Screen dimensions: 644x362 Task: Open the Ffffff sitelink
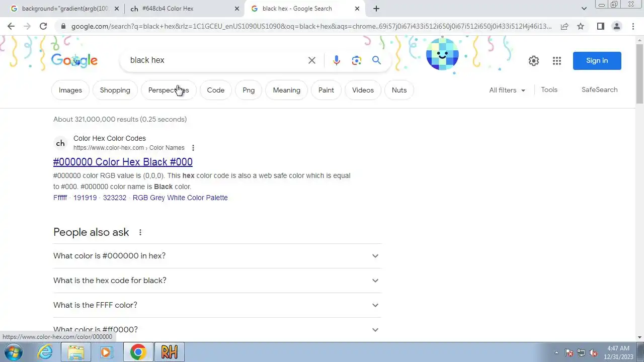tap(60, 198)
